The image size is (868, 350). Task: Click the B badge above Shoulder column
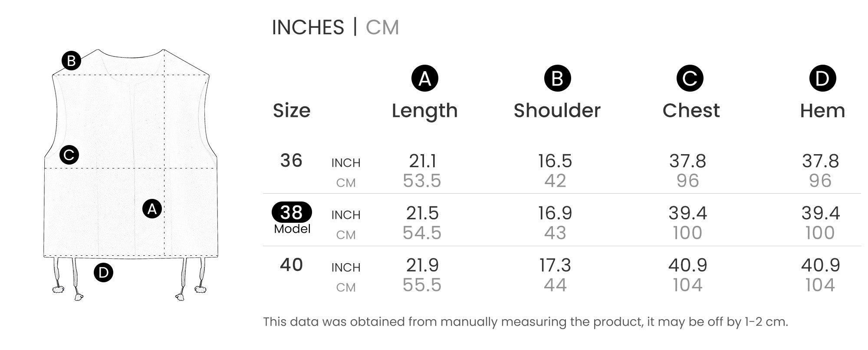tap(557, 79)
